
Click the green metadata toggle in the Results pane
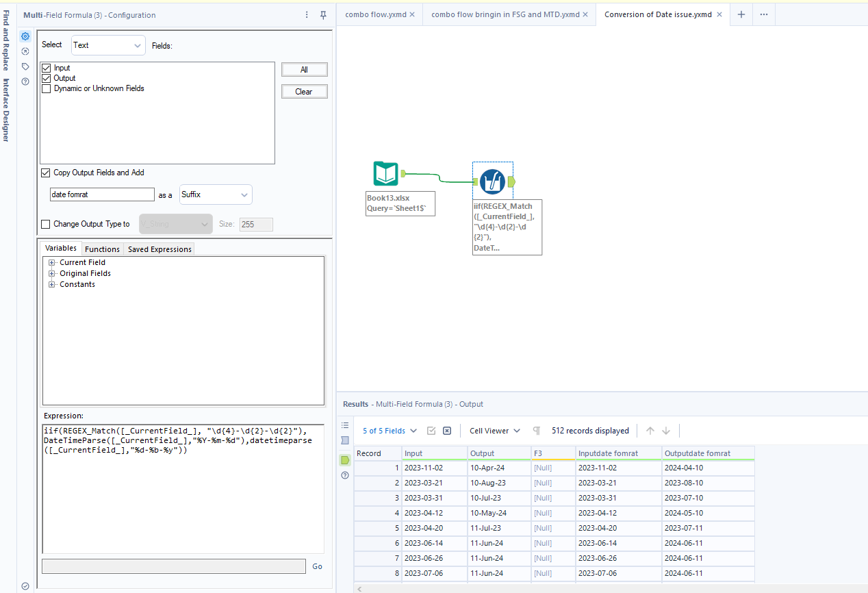coord(344,459)
